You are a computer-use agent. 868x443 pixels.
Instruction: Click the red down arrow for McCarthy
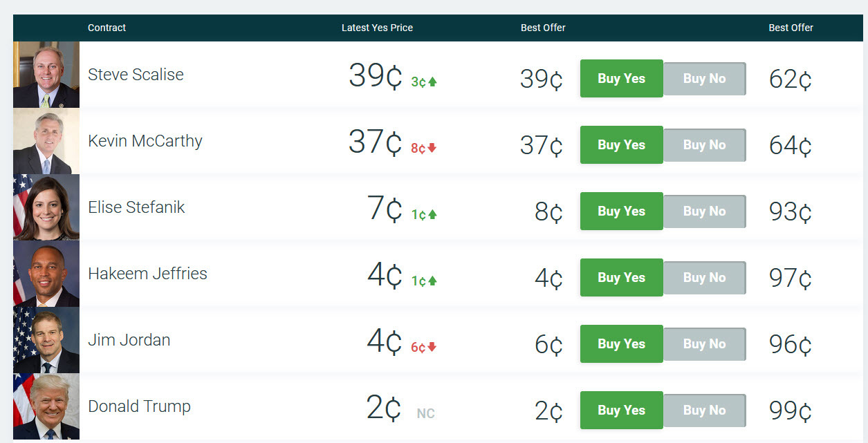tap(432, 148)
